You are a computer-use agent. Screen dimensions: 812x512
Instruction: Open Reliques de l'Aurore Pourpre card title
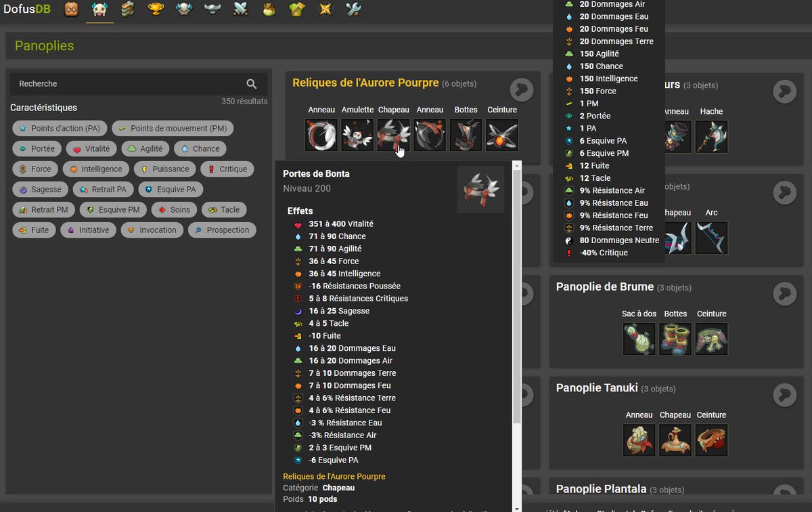[x=365, y=83]
